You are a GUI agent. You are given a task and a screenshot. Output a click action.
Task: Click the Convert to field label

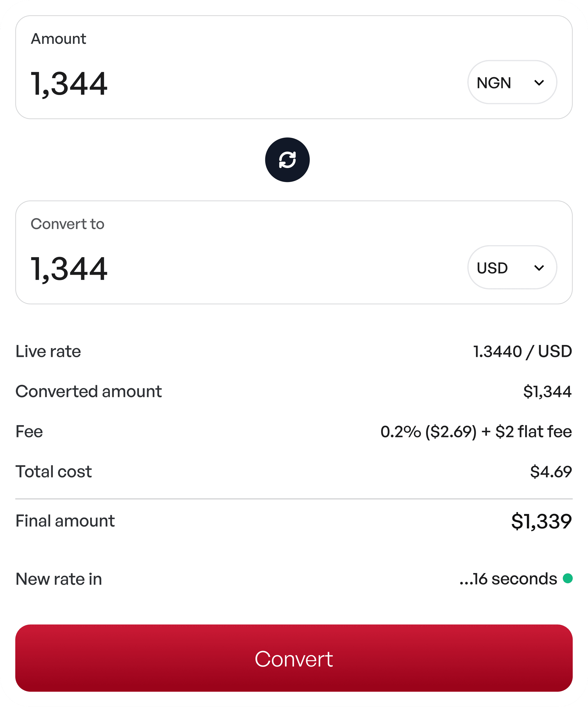click(68, 224)
